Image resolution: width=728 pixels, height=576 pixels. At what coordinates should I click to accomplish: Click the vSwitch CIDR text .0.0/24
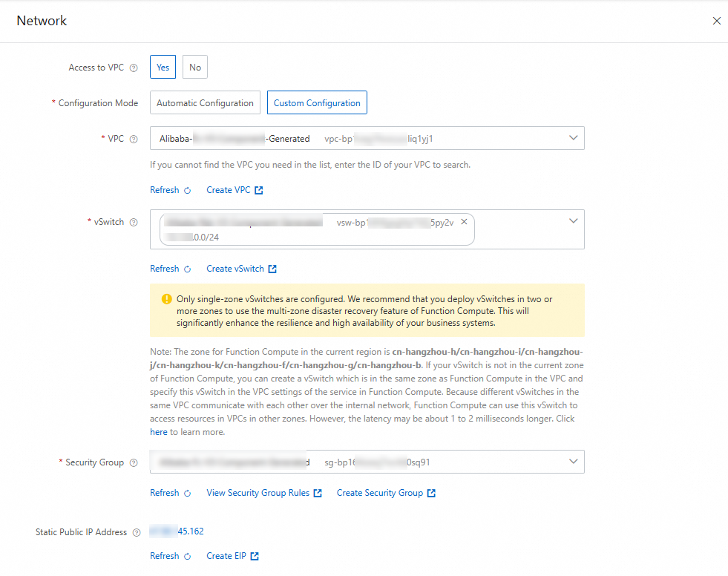pyautogui.click(x=206, y=238)
